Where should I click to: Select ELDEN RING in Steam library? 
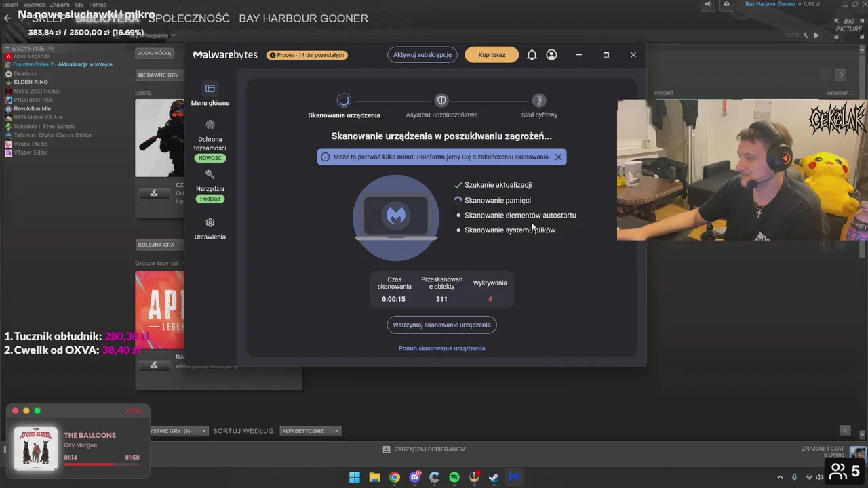(31, 82)
